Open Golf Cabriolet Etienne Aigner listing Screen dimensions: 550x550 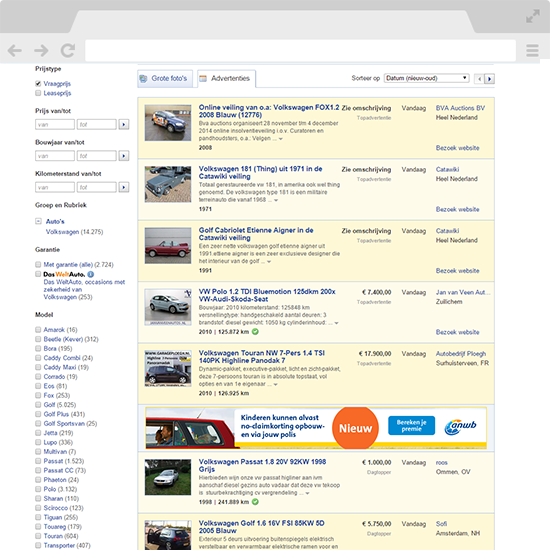pos(256,234)
